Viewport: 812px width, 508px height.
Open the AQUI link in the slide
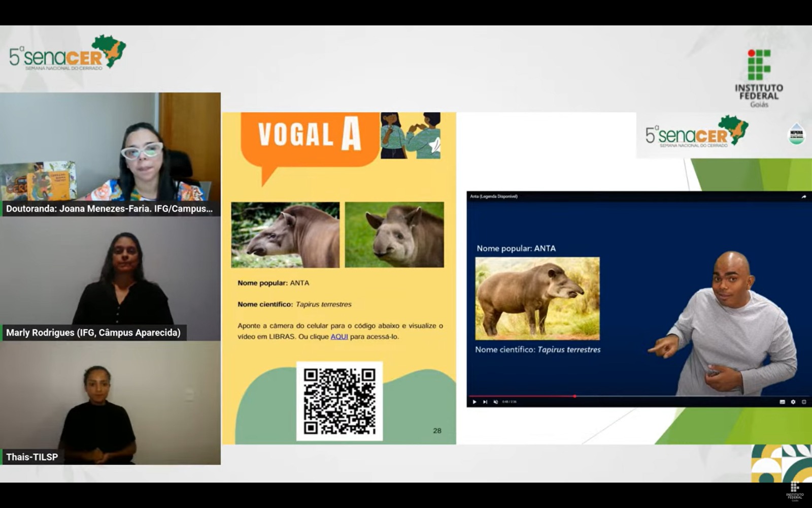coord(339,337)
